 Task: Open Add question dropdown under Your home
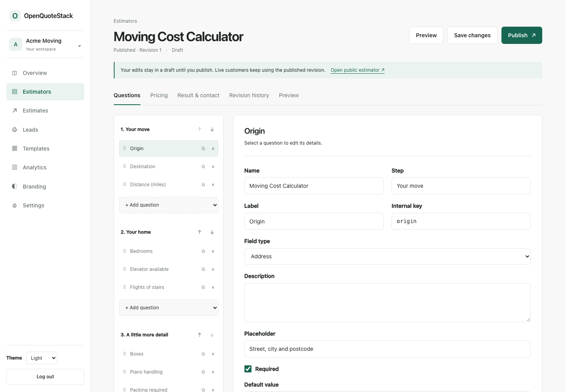[169, 308]
